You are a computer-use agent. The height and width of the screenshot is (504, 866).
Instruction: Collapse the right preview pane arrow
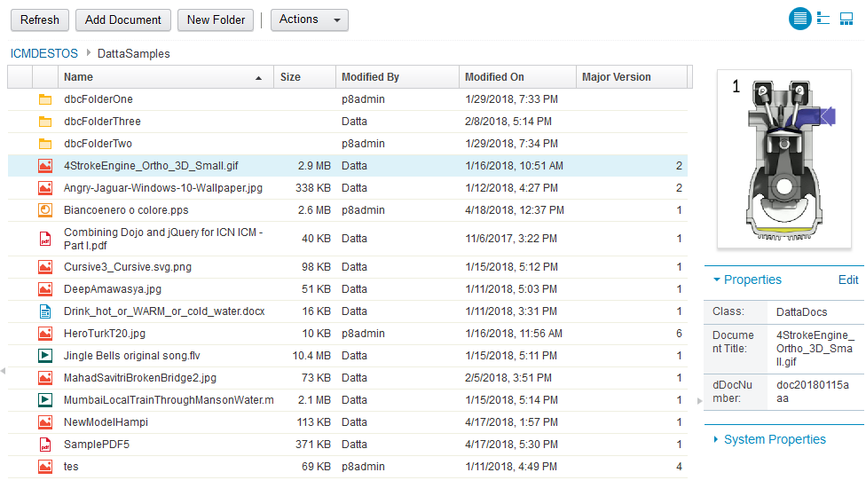pos(700,401)
